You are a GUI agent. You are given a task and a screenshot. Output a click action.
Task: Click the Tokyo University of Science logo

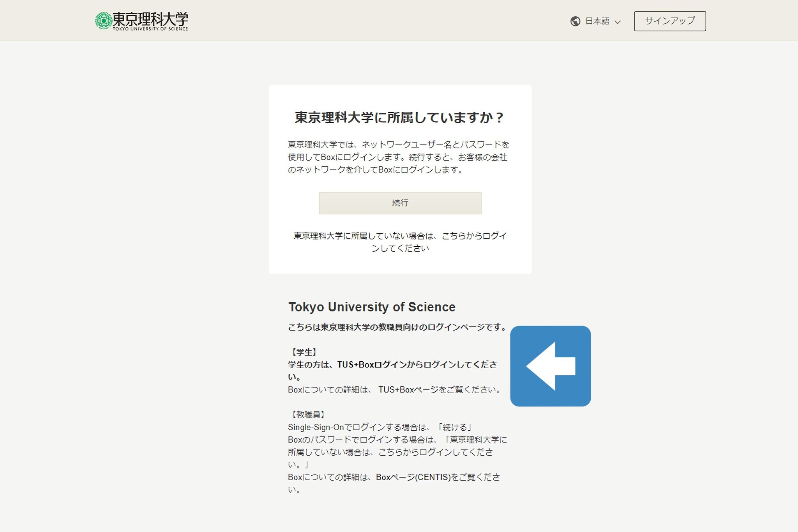click(141, 21)
